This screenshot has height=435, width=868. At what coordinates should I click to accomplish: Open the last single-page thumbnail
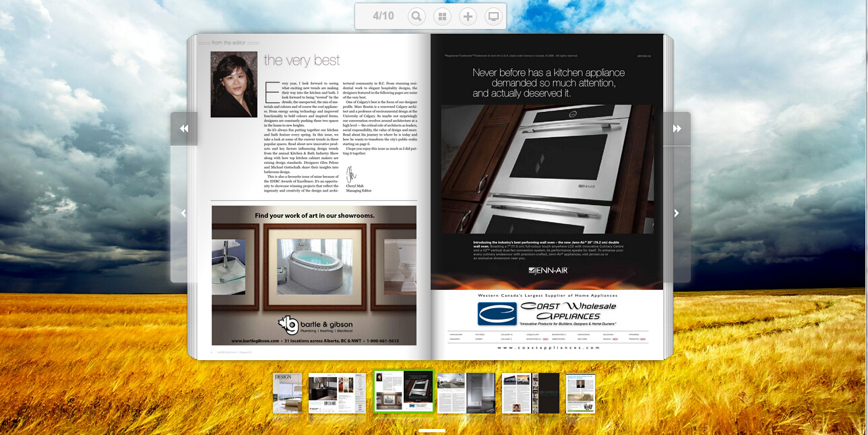(x=580, y=393)
